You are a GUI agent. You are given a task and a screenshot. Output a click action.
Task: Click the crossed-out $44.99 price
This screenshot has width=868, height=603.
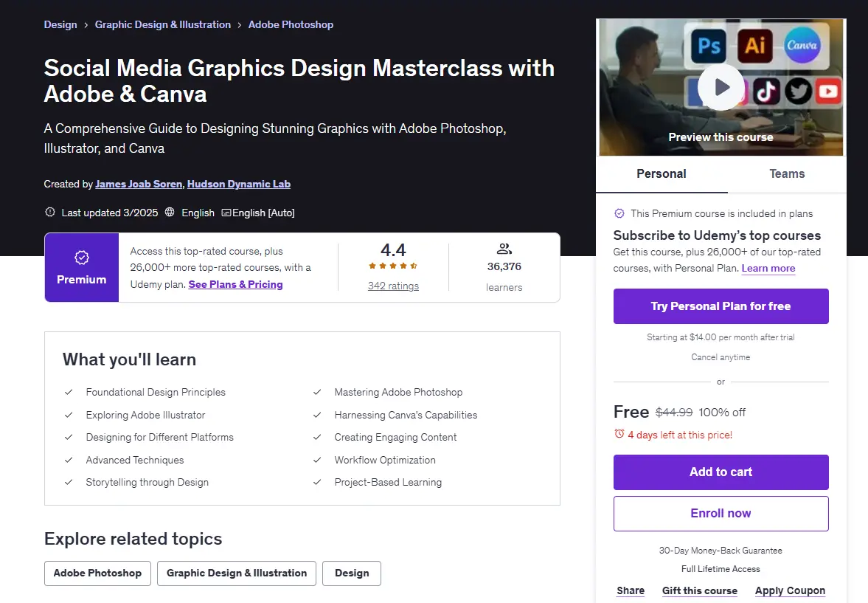674,413
